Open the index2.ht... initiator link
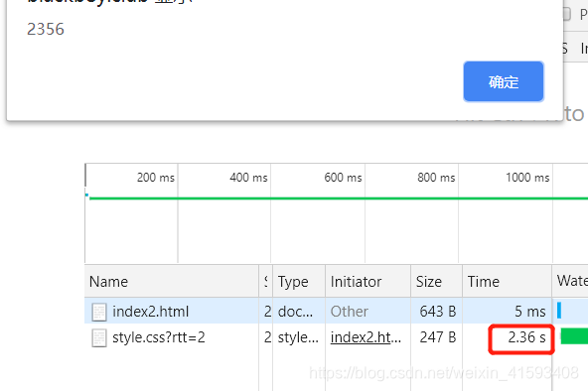 366,337
